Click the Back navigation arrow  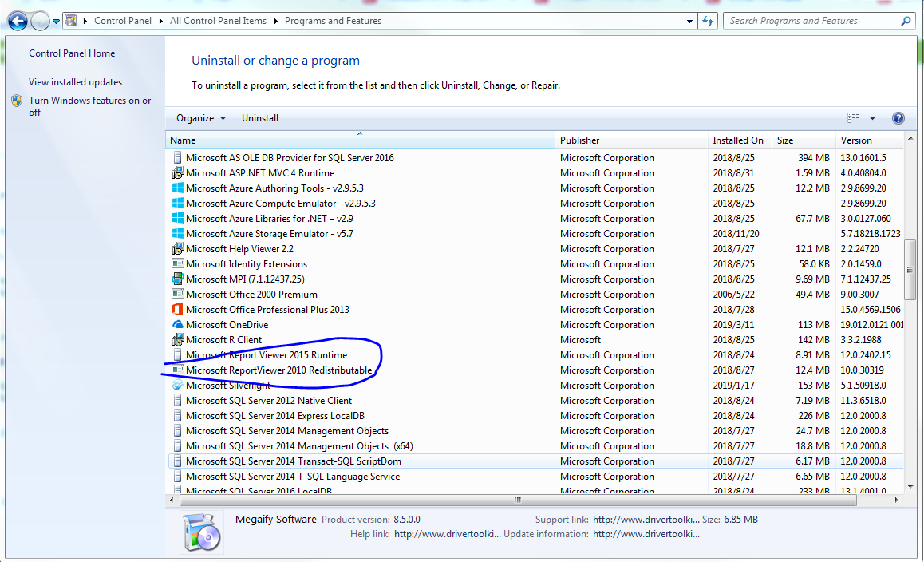point(17,21)
